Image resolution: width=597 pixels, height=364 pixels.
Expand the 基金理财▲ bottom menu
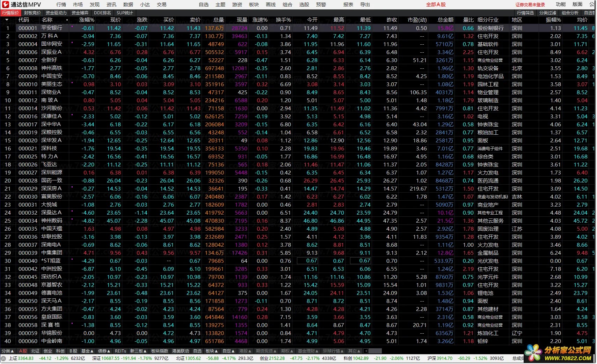tap(308, 351)
